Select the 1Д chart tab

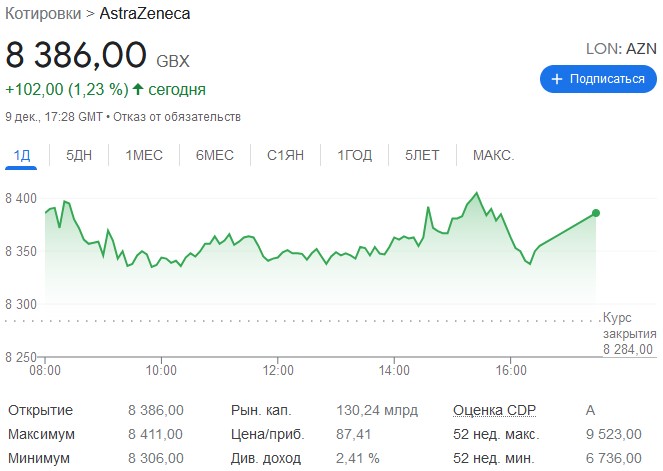coord(22,156)
